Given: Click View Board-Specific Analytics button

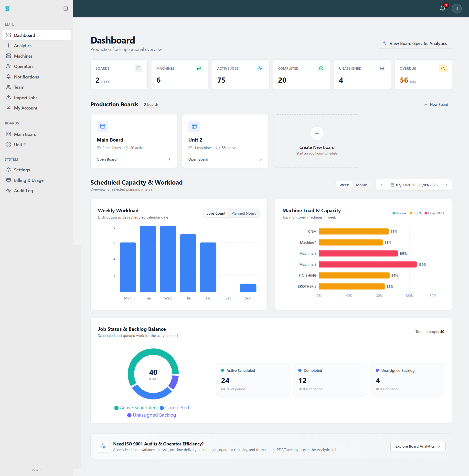Looking at the screenshot, I should (x=414, y=43).
